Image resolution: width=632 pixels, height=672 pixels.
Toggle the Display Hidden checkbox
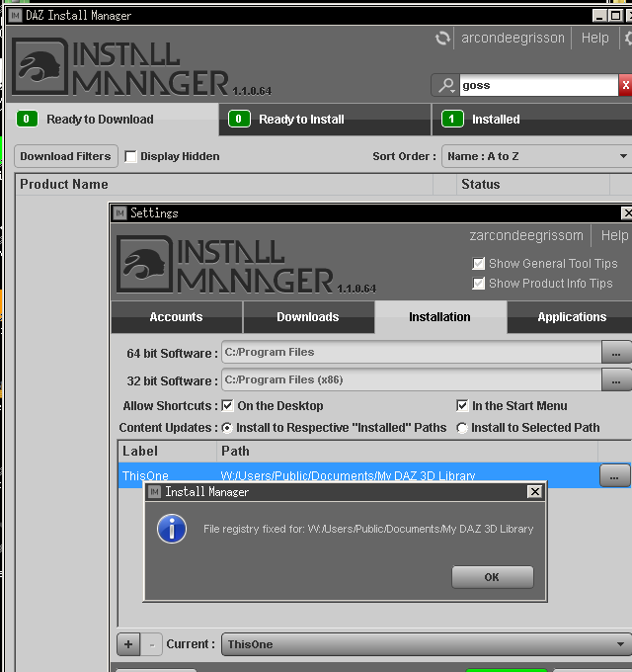(130, 156)
